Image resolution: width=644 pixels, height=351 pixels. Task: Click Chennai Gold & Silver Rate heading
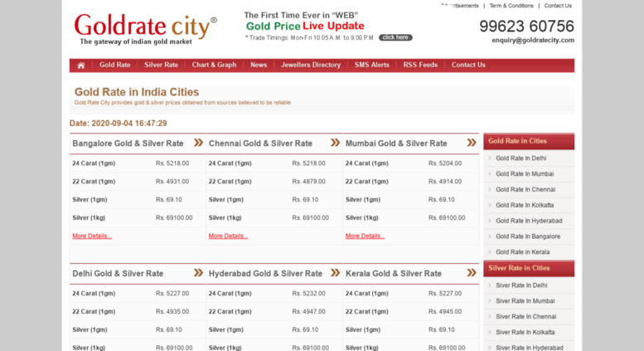260,144
